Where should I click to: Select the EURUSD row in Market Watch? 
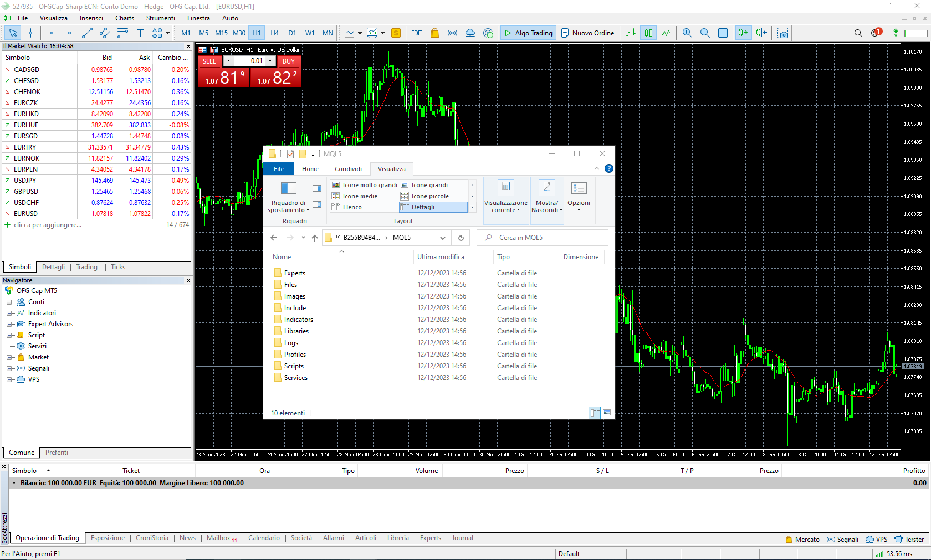point(97,214)
